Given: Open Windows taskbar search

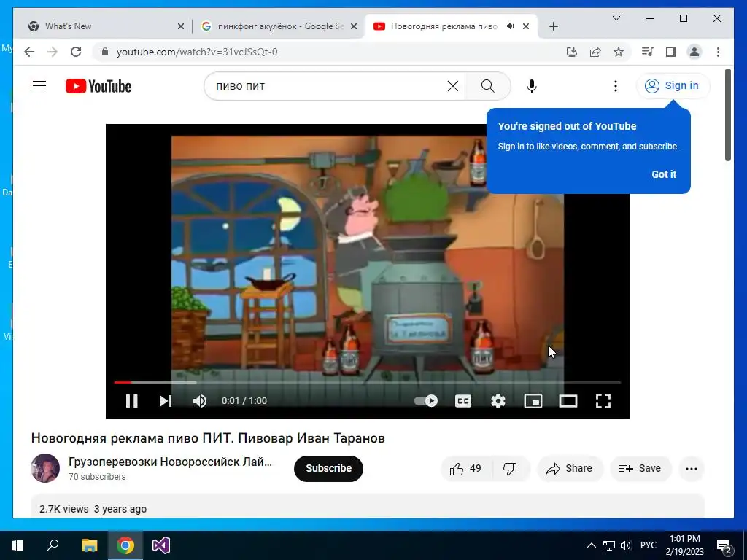Looking at the screenshot, I should [53, 545].
